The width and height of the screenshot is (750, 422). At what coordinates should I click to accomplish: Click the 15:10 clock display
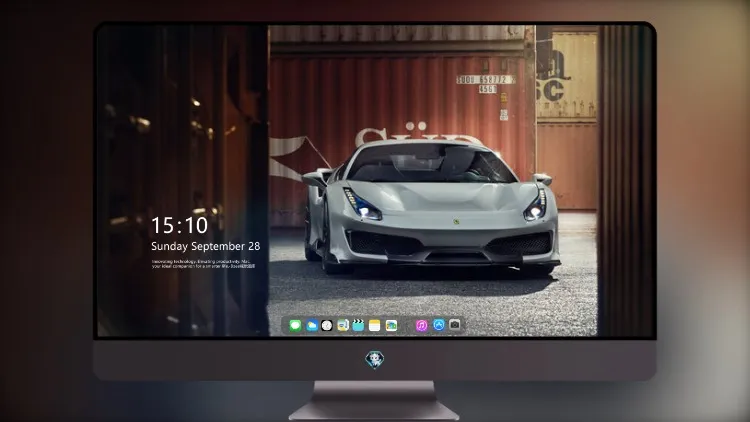179,225
